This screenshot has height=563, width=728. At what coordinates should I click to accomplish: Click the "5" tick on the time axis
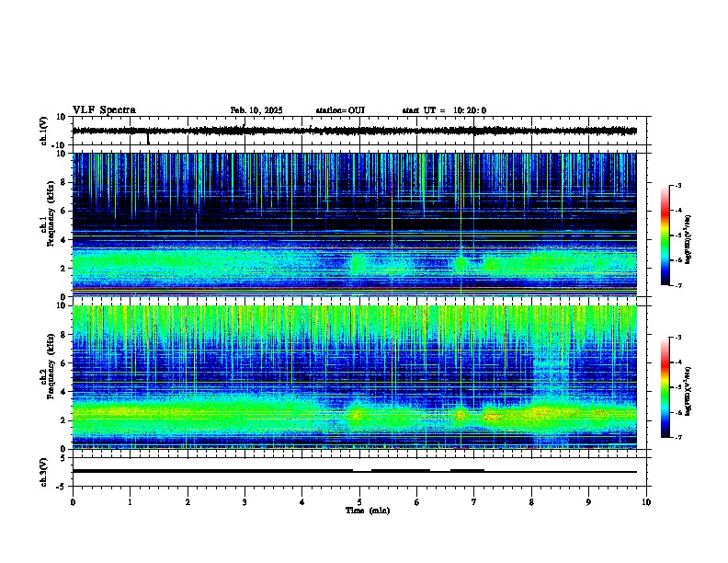click(x=359, y=502)
